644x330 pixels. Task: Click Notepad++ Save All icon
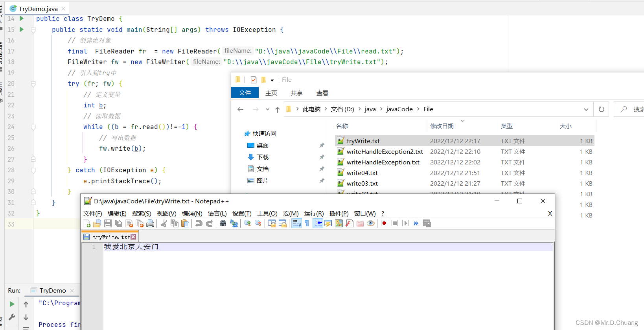pos(118,223)
